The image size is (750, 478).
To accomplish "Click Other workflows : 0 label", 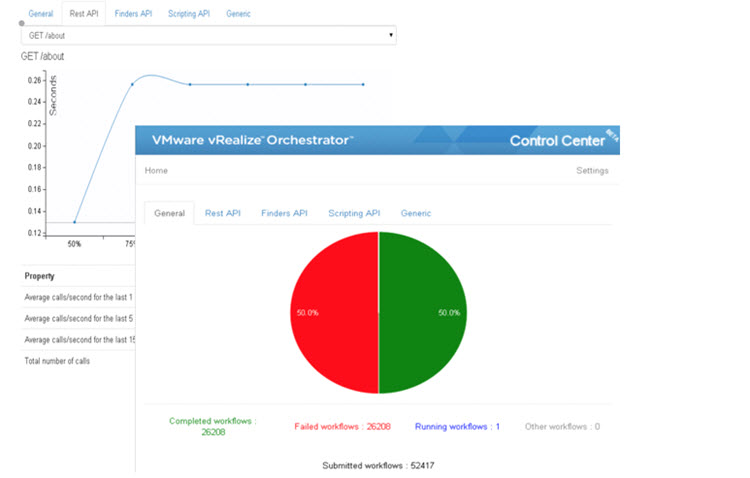I will 562,426.
